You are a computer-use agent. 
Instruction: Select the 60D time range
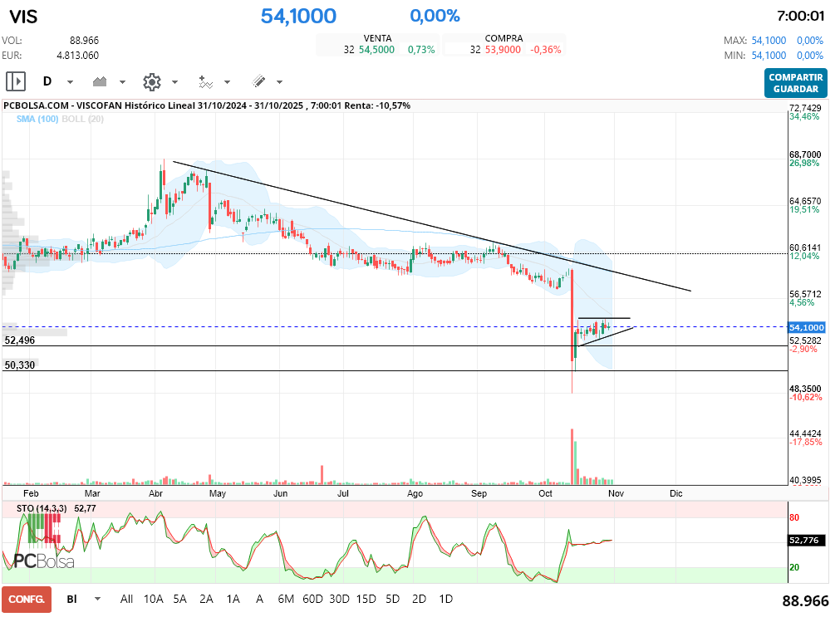[313, 599]
